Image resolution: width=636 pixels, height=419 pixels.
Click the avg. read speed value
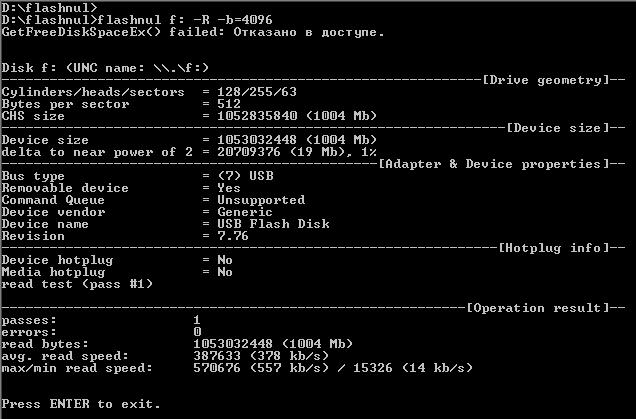click(257, 355)
